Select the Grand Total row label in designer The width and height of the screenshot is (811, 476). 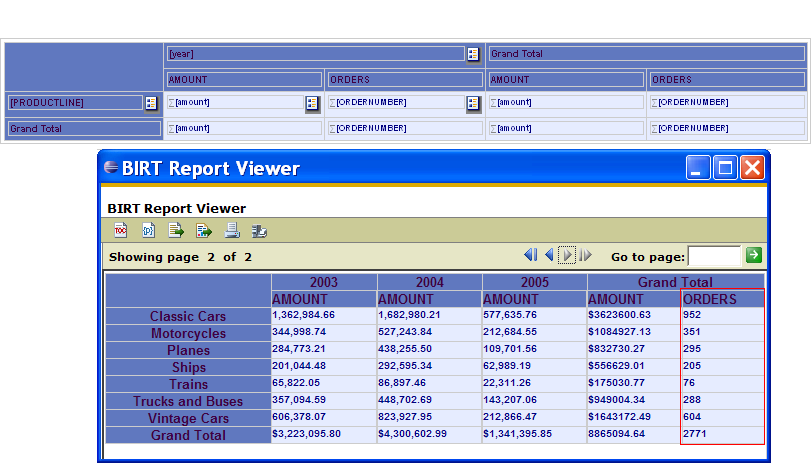[84, 129]
